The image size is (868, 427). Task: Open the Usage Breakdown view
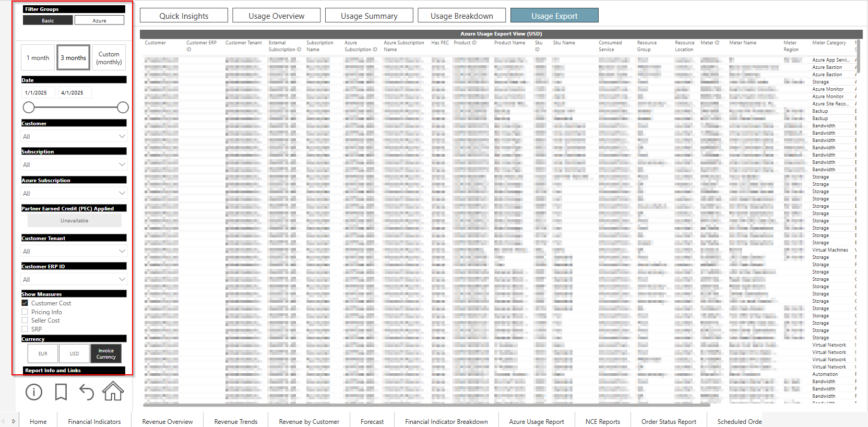462,16
